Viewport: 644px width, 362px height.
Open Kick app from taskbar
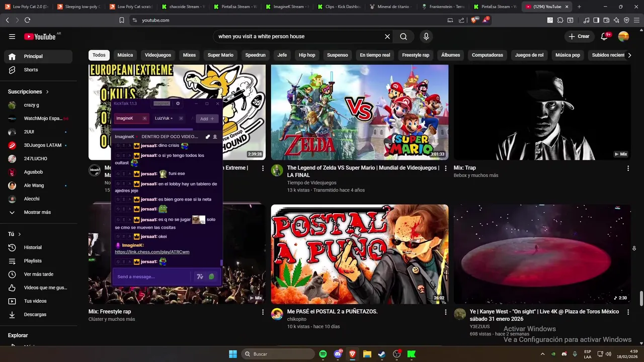pos(412,354)
